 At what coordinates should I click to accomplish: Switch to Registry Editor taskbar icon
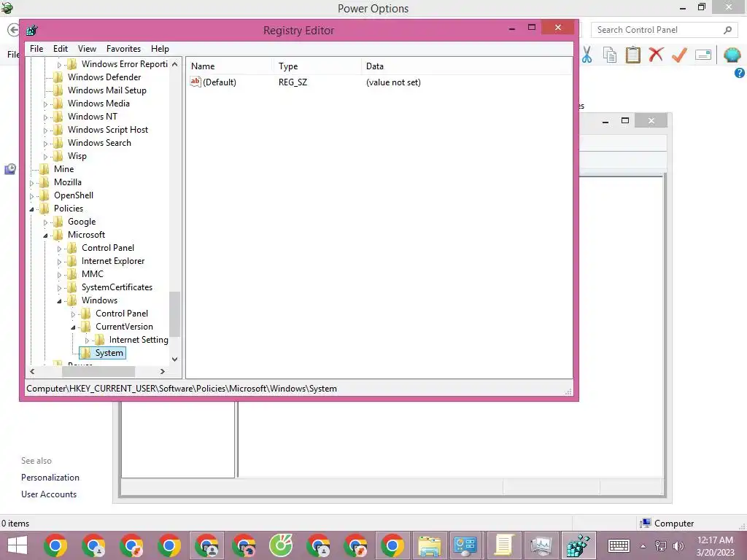[x=578, y=545]
